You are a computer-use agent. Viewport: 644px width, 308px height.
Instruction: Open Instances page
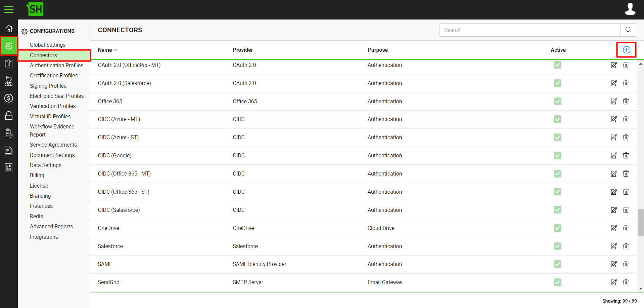(41, 206)
